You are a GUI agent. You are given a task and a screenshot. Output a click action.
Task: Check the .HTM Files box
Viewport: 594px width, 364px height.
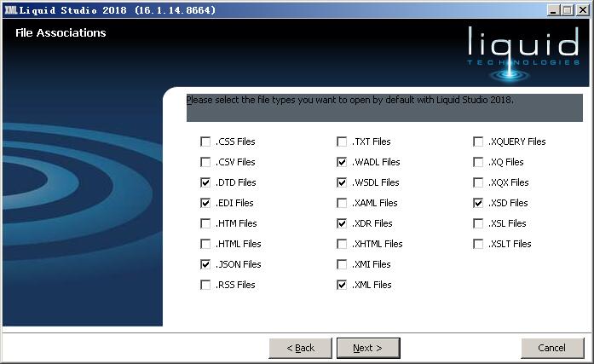coord(205,223)
